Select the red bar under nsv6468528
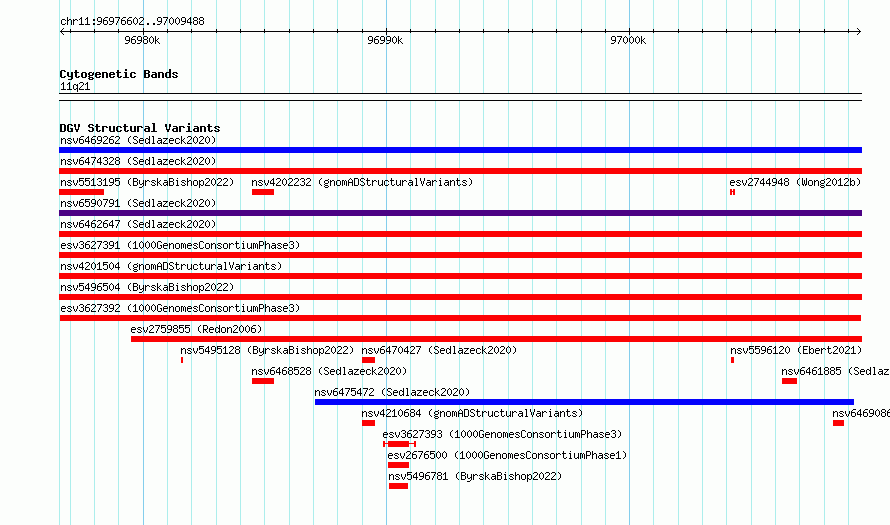Viewport: 890px width, 525px height. click(263, 381)
